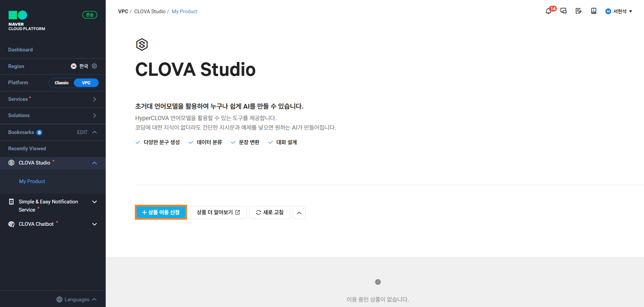Click EDIT next to Bookmarks
This screenshot has width=644, height=307.
(x=82, y=132)
